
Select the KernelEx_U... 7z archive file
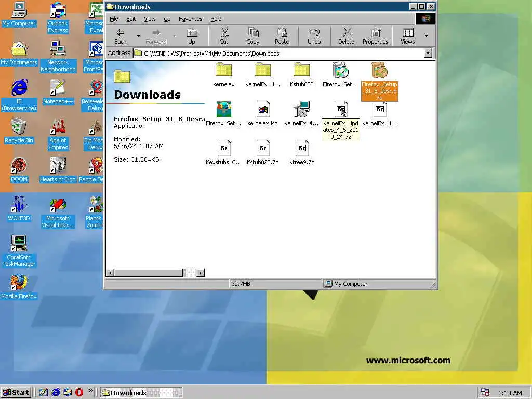click(x=379, y=114)
